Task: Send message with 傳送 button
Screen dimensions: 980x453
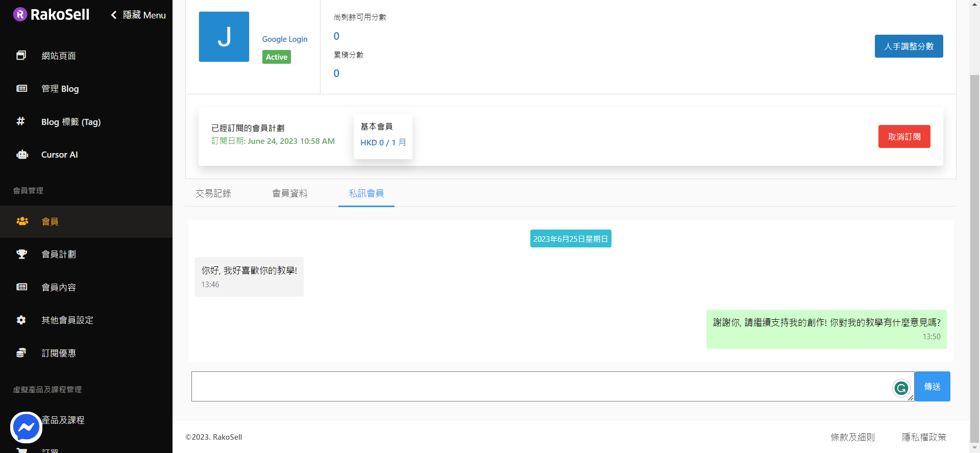Action: coord(932,387)
